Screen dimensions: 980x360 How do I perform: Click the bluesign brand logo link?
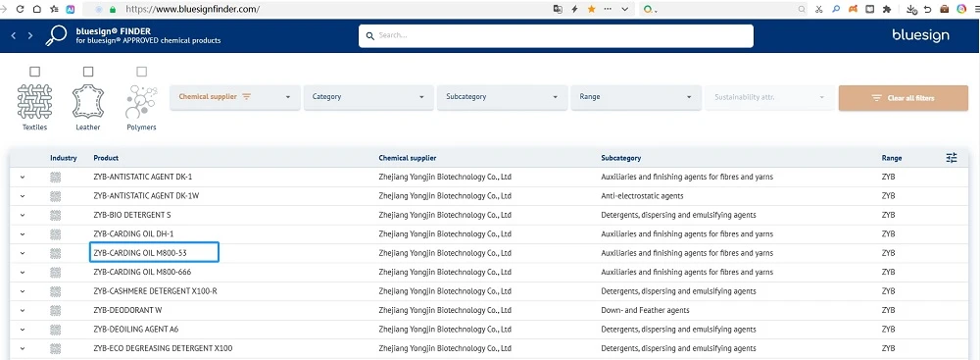pos(920,35)
